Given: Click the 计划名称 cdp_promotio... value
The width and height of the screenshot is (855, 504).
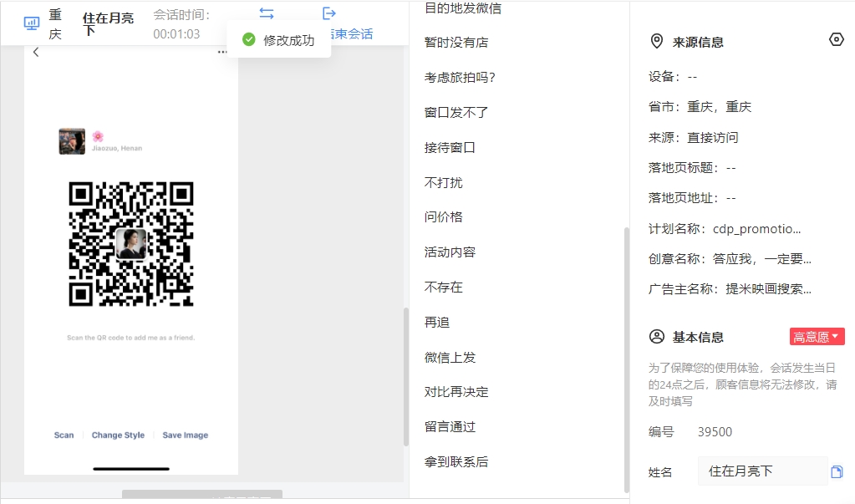Looking at the screenshot, I should pyautogui.click(x=756, y=228).
